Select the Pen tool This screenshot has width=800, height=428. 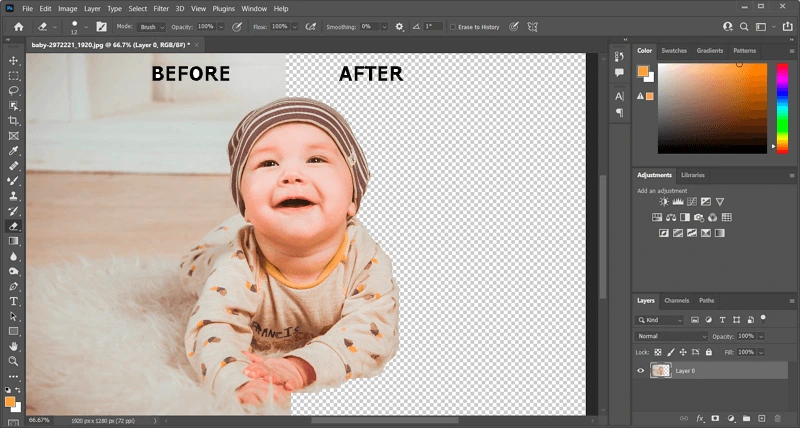(13, 286)
